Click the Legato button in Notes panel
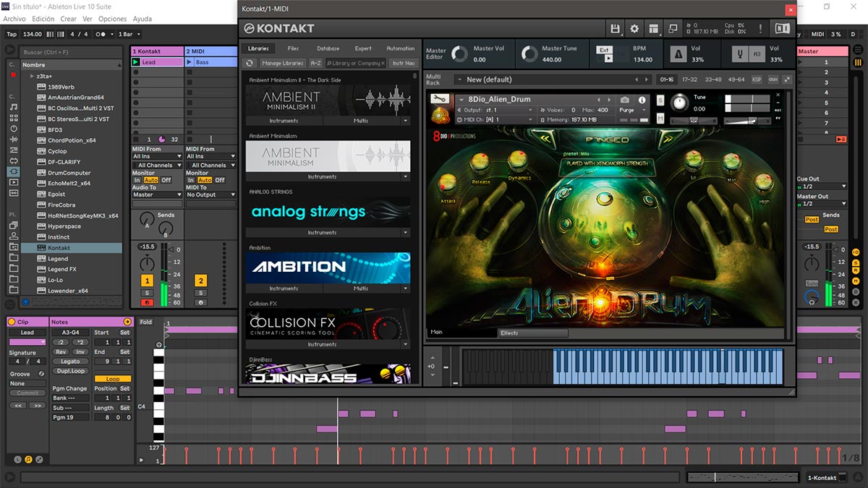 (x=70, y=361)
